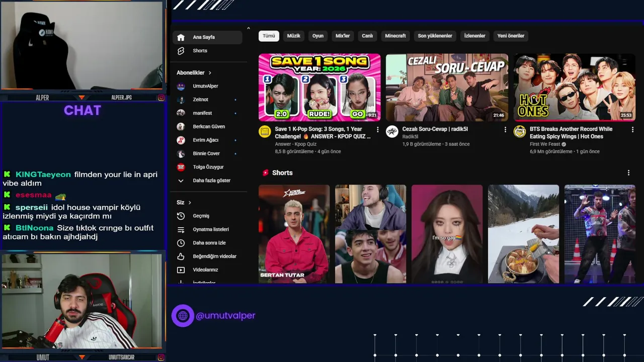
Task: Select the Tümü filter chip
Action: pyautogui.click(x=269, y=36)
